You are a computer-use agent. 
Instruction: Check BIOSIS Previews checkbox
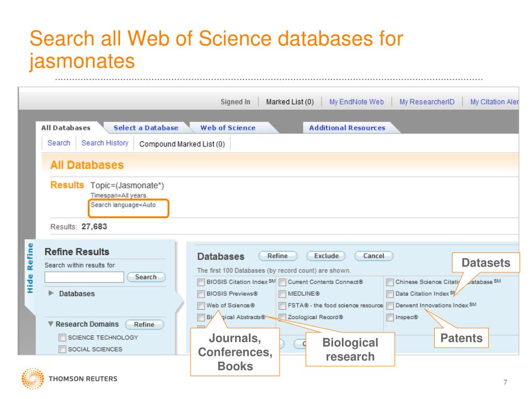tap(201, 294)
